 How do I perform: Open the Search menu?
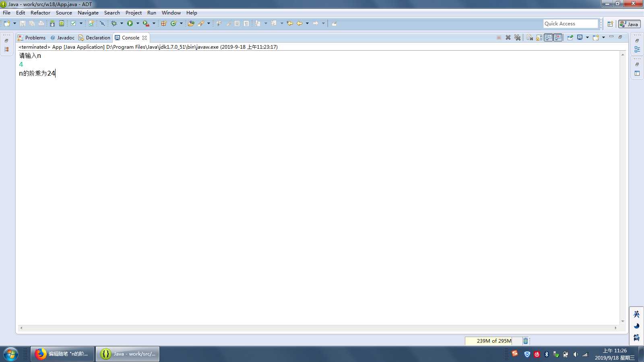click(112, 12)
